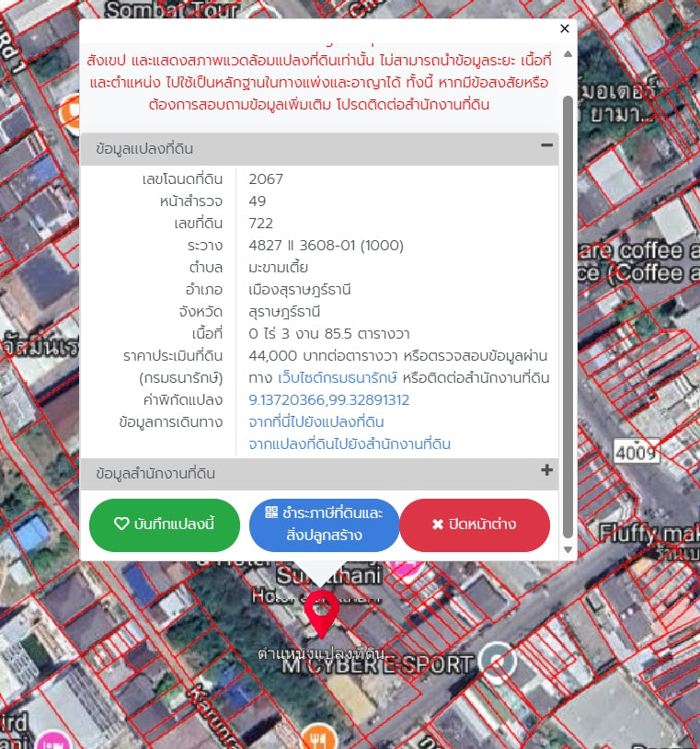Open directions จากที่นี่ไปยังแปลงที่ดิน link
This screenshot has width=700, height=749.
(x=316, y=422)
